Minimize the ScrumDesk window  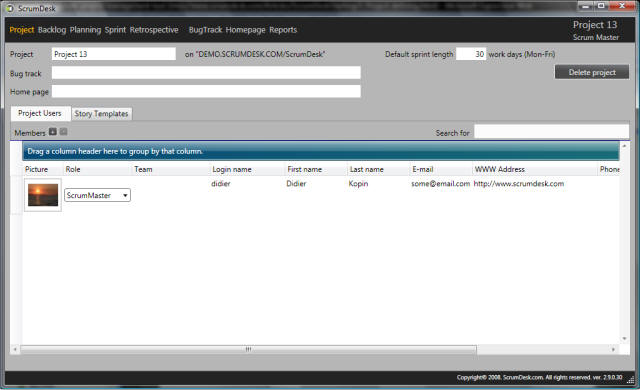pos(585,6)
